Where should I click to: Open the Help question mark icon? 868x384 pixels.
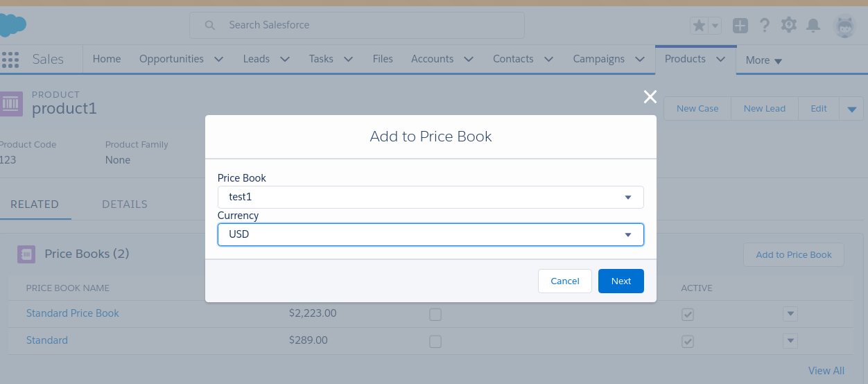point(765,26)
